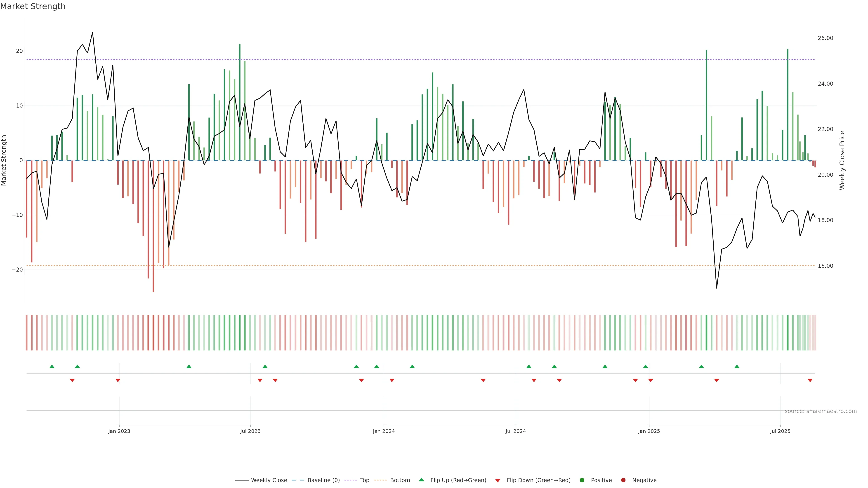Click the last red flip-down triangle marker
The width and height of the screenshot is (868, 488).
pos(810,380)
